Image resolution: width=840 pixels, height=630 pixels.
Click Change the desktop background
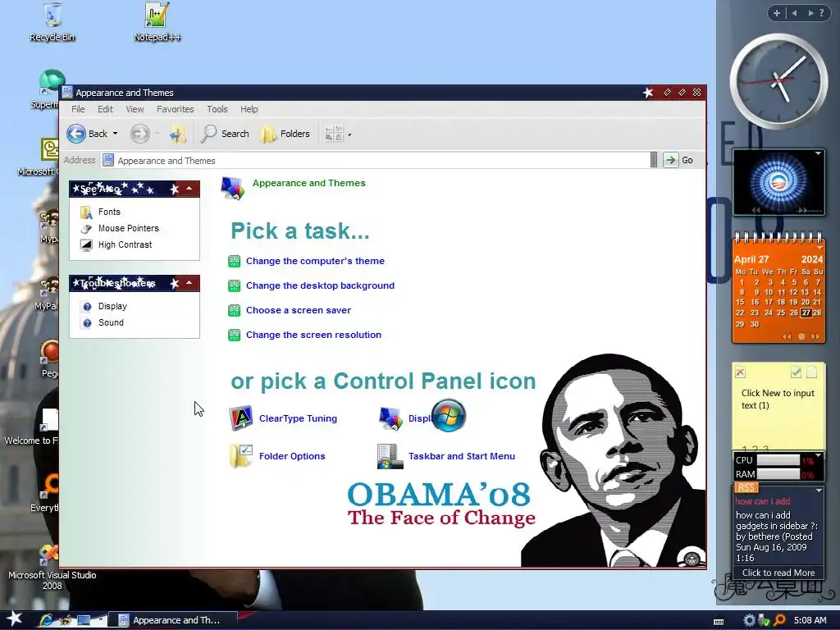[x=320, y=285]
